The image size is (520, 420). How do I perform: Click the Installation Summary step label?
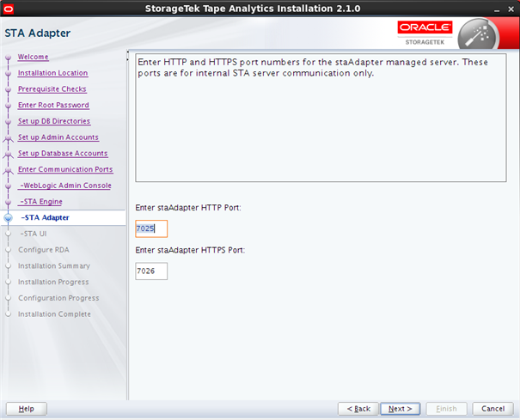(x=54, y=266)
